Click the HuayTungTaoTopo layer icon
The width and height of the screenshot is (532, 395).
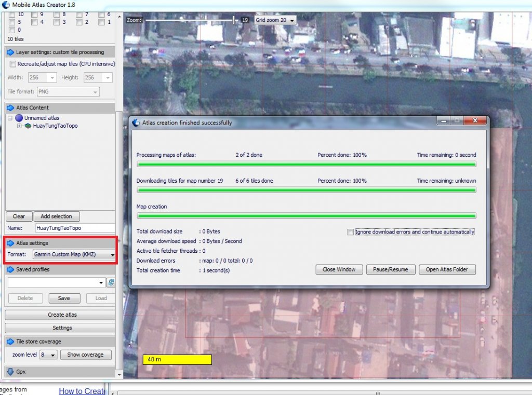pyautogui.click(x=28, y=126)
